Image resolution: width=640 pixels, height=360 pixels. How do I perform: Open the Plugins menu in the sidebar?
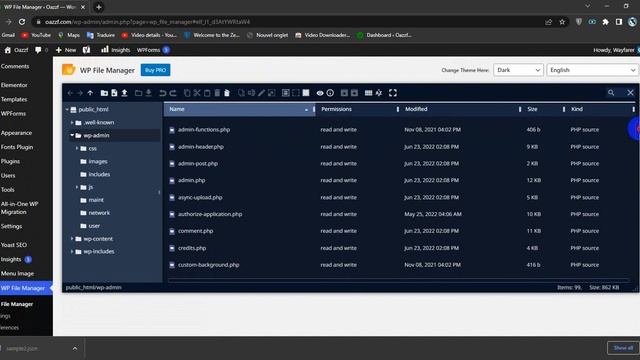click(x=10, y=162)
